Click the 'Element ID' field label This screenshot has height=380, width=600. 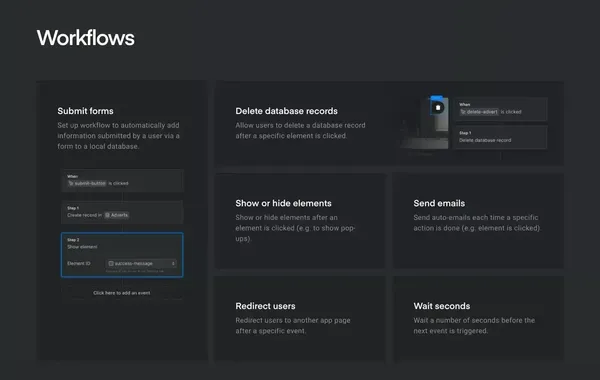[79, 263]
